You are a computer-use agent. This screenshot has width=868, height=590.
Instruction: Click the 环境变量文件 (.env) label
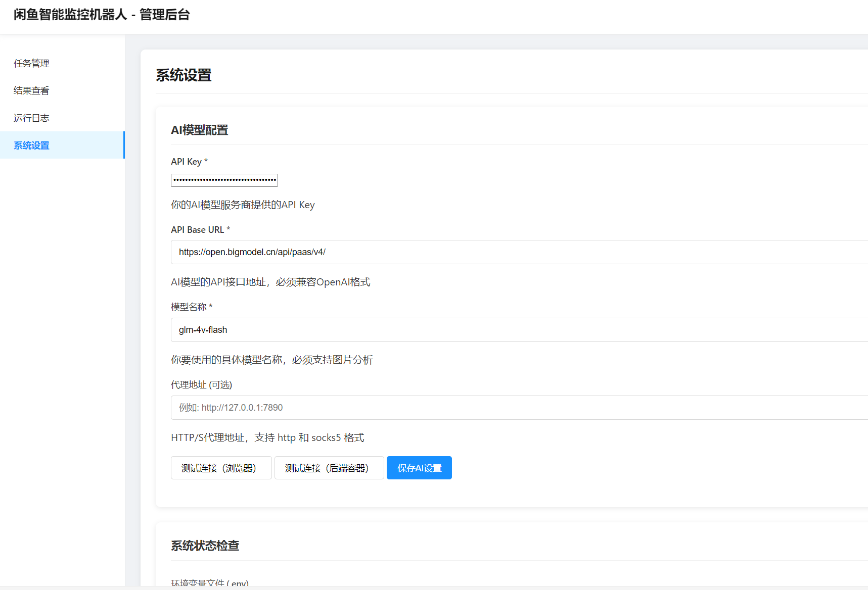coord(209,582)
